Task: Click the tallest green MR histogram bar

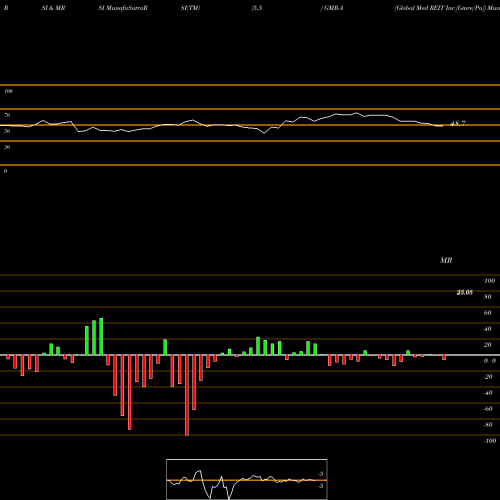Action: [x=101, y=337]
